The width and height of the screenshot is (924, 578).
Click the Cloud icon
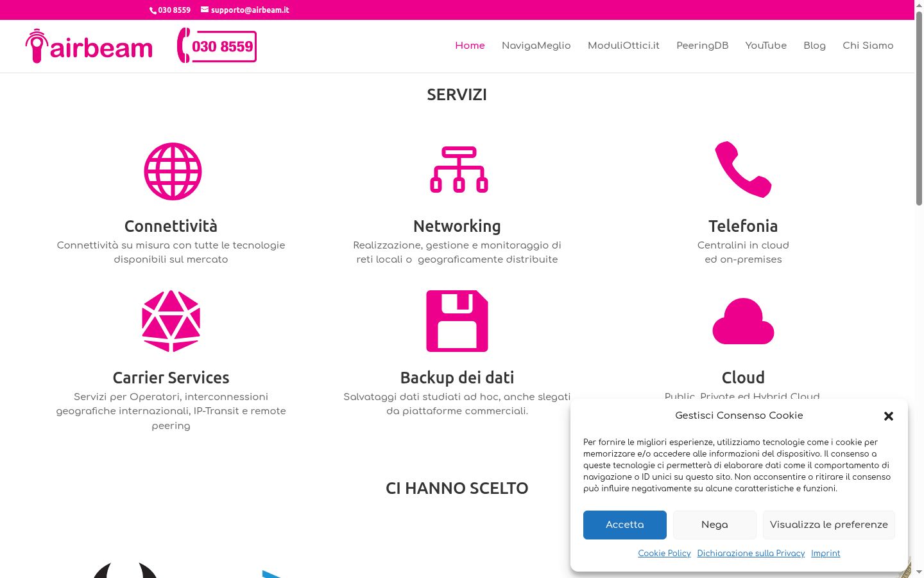click(x=743, y=321)
